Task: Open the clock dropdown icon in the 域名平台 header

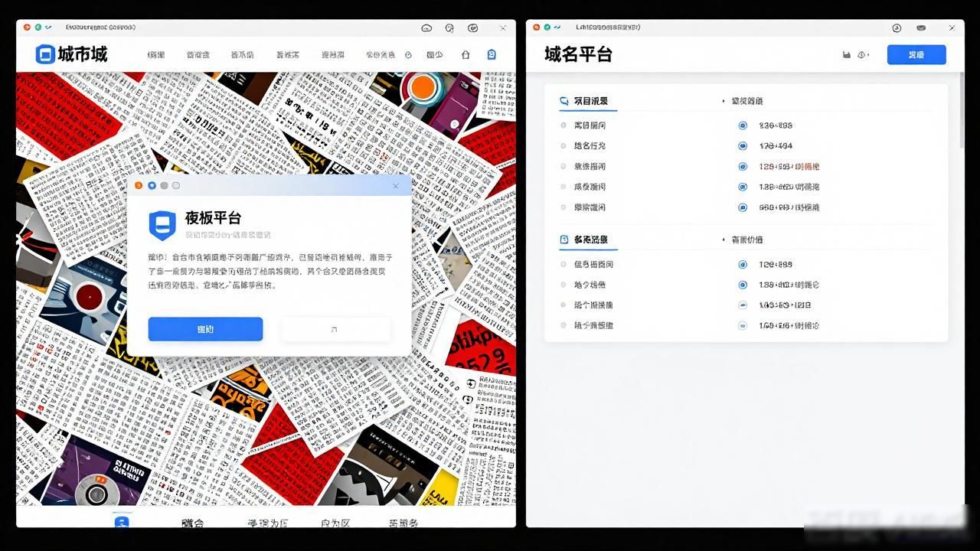Action: click(863, 55)
